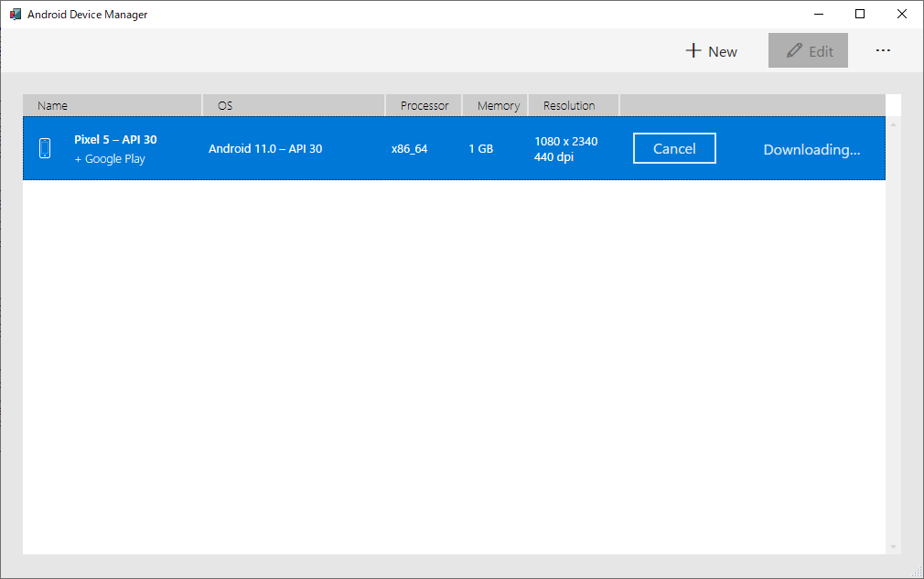This screenshot has height=579, width=924.
Task: Click the x86_64 processor cell
Action: (x=409, y=149)
